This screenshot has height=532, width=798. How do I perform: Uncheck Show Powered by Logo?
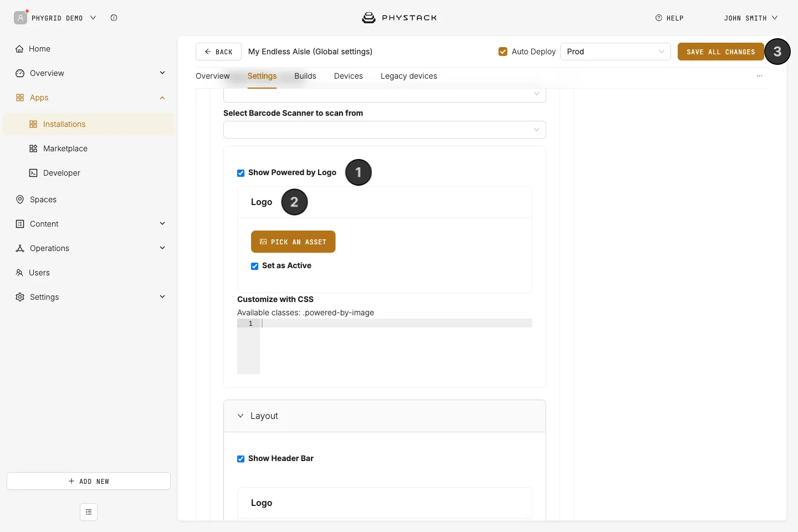241,173
